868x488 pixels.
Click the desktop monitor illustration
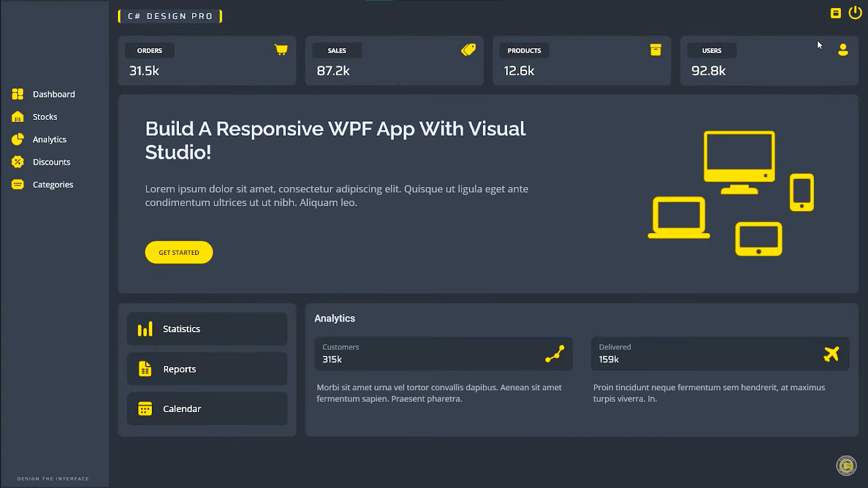[739, 162]
